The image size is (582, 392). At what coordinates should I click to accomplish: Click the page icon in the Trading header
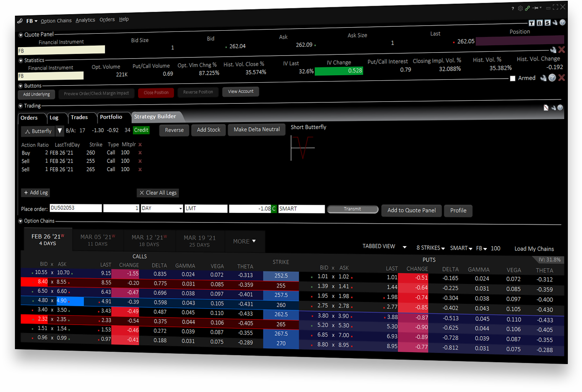pyautogui.click(x=546, y=108)
